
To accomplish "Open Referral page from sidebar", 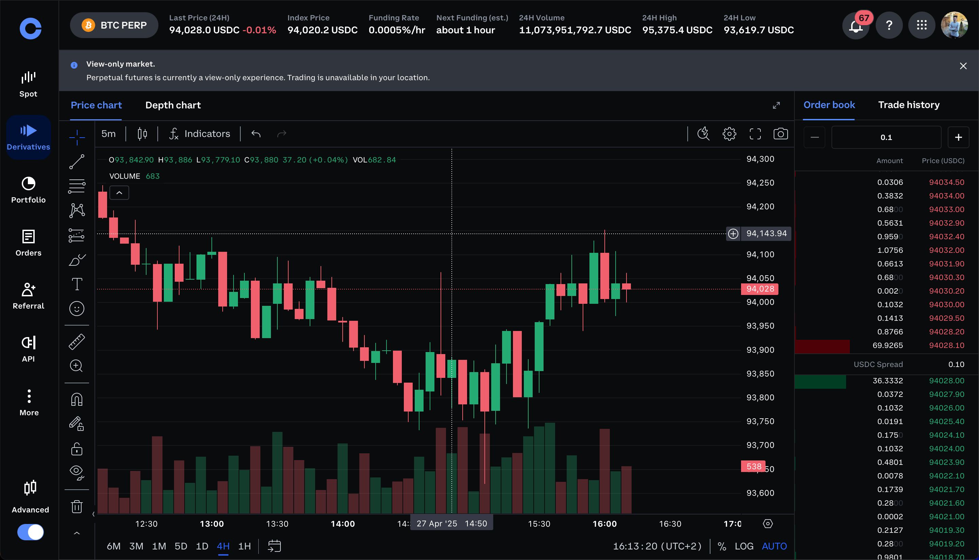I will [x=29, y=296].
